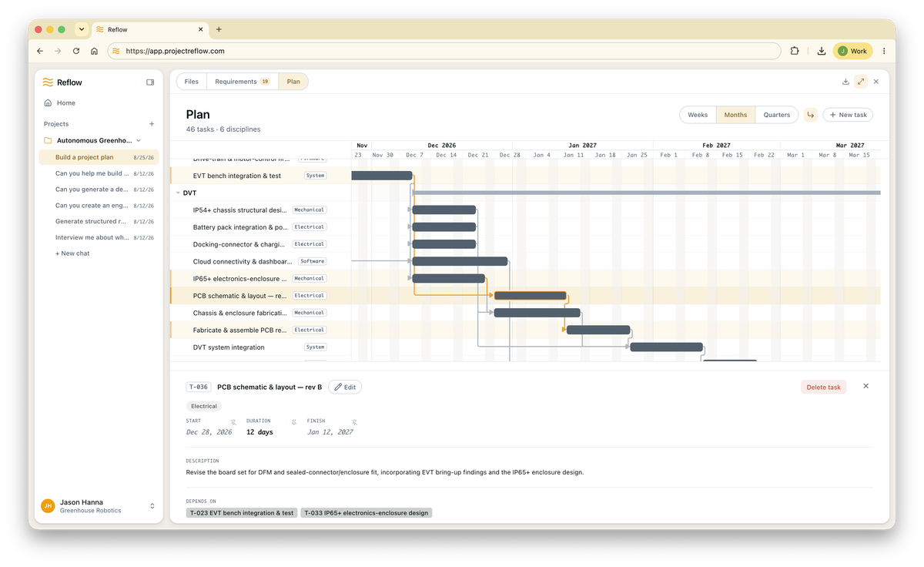Create a New task

[848, 115]
